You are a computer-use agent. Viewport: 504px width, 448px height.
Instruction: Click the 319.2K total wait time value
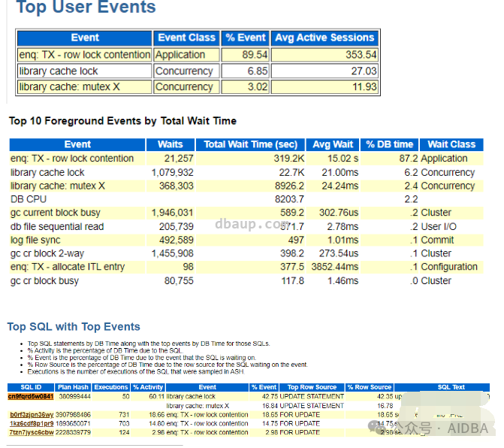click(288, 159)
